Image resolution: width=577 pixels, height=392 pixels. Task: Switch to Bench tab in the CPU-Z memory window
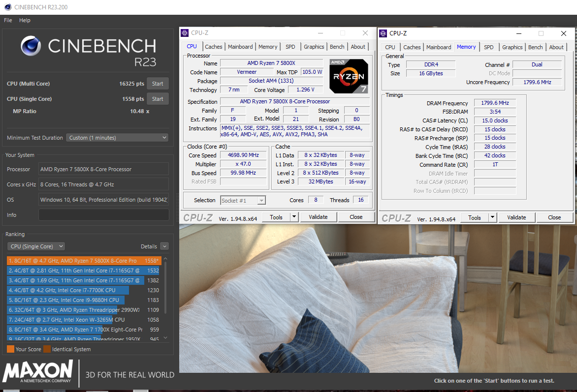point(536,47)
